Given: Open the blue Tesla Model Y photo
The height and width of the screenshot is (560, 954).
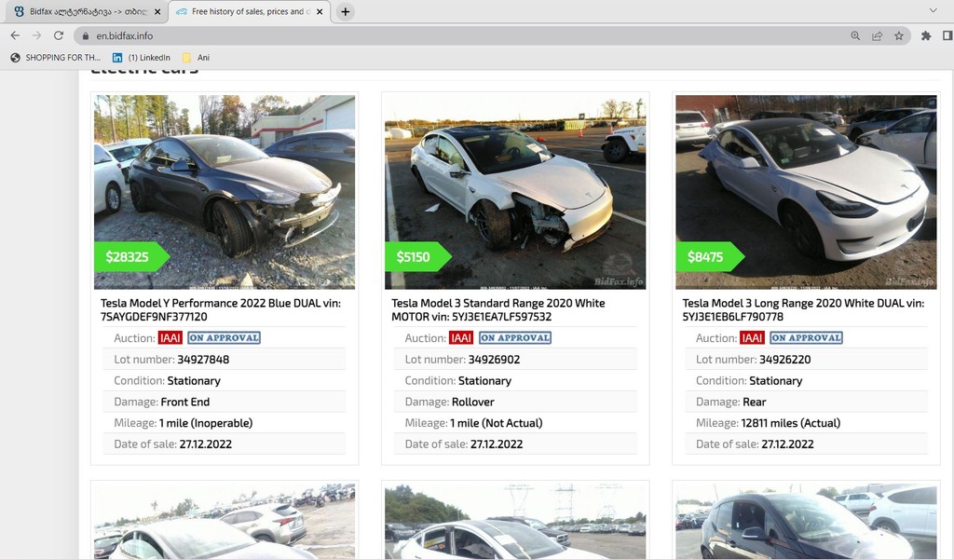Looking at the screenshot, I should pyautogui.click(x=225, y=192).
